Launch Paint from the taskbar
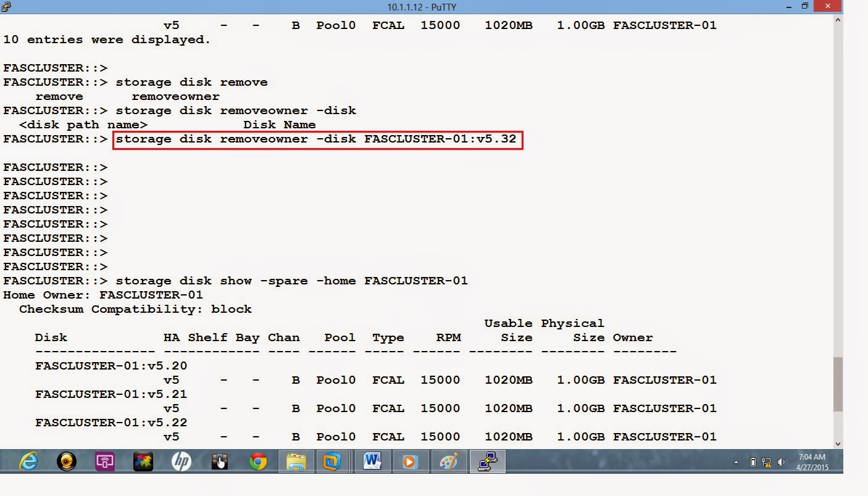The height and width of the screenshot is (496, 868). (450, 461)
